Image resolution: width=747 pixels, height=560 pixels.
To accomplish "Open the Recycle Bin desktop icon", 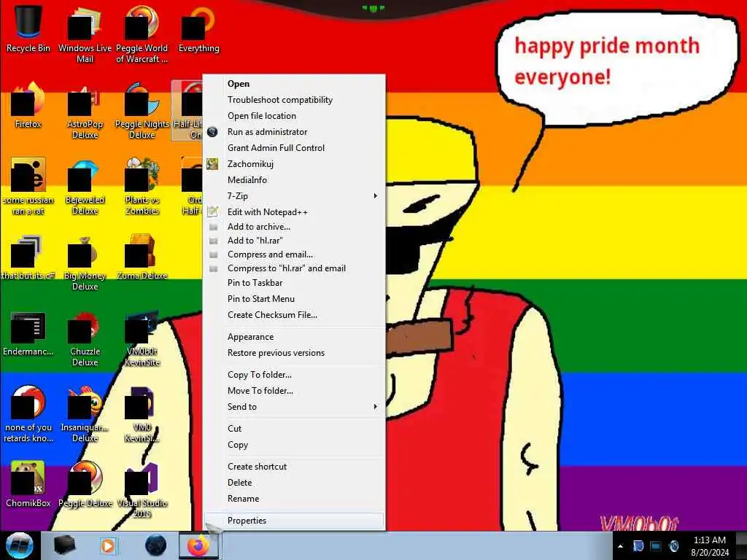I will click(x=28, y=28).
